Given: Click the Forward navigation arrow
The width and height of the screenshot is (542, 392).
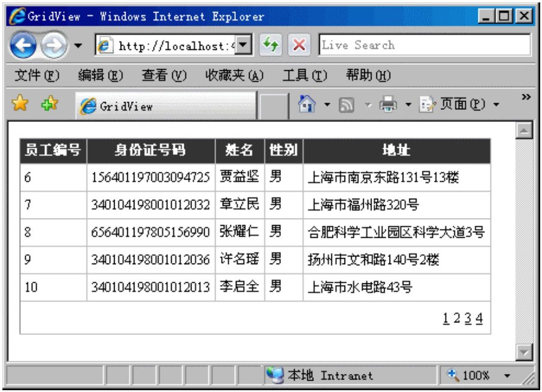Looking at the screenshot, I should click(54, 45).
